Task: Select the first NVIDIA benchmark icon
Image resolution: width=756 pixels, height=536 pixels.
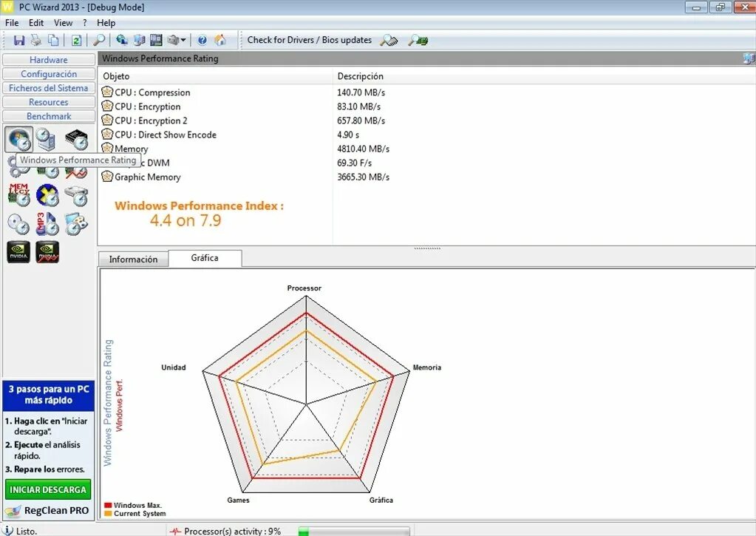Action: tap(18, 252)
